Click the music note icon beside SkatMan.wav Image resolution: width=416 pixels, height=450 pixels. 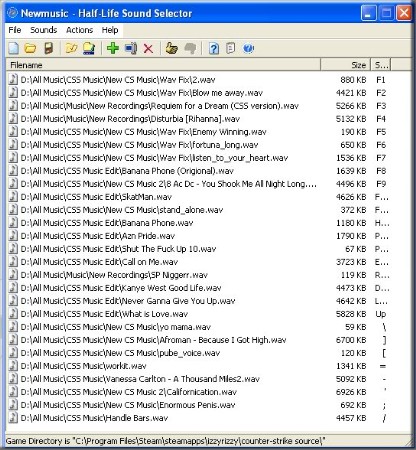coord(13,196)
